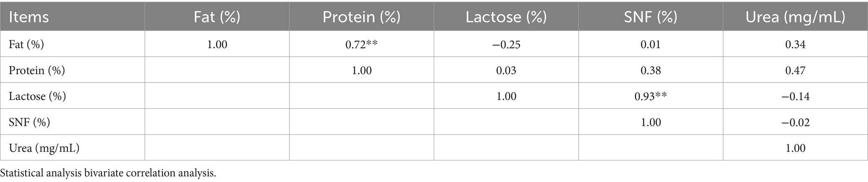Screen dimensions: 868x182
Task: Click the Protein (%) column header
Action: point(361,17)
